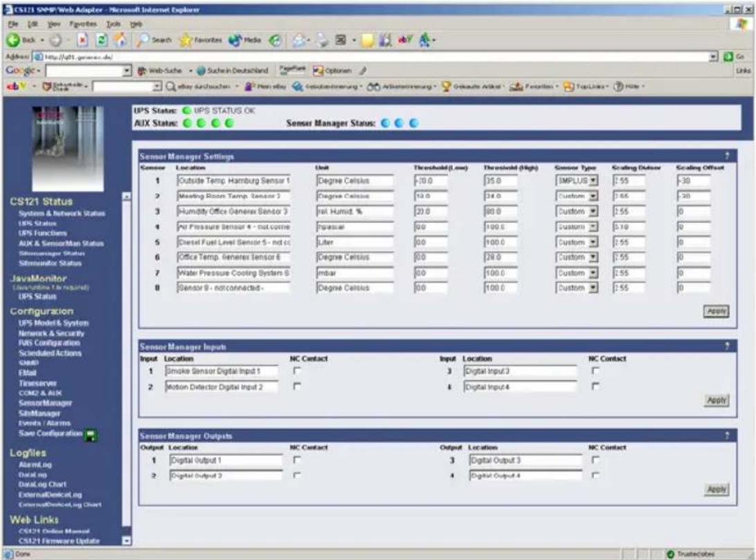The height and width of the screenshot is (560, 756).
Task: Open Sensor Type dropdown for sensor 8
Action: pos(593,288)
